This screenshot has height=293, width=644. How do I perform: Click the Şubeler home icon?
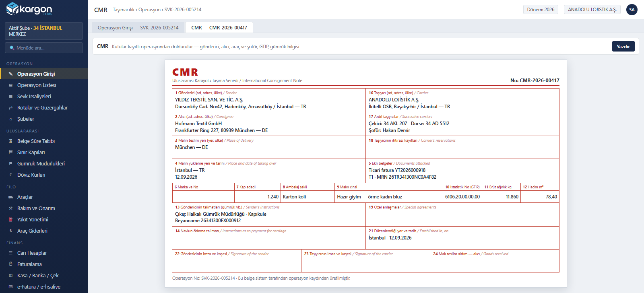11,119
